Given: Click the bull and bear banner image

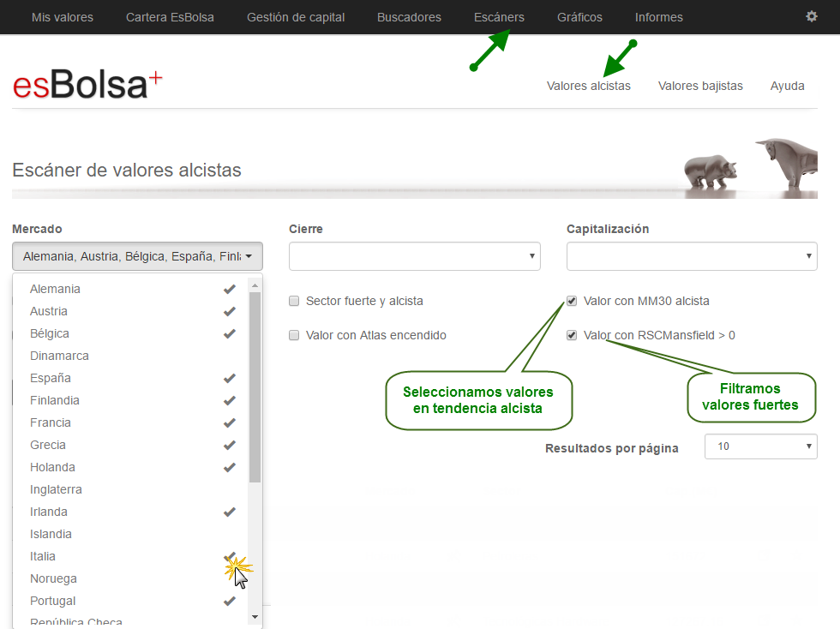Looking at the screenshot, I should coord(751,168).
